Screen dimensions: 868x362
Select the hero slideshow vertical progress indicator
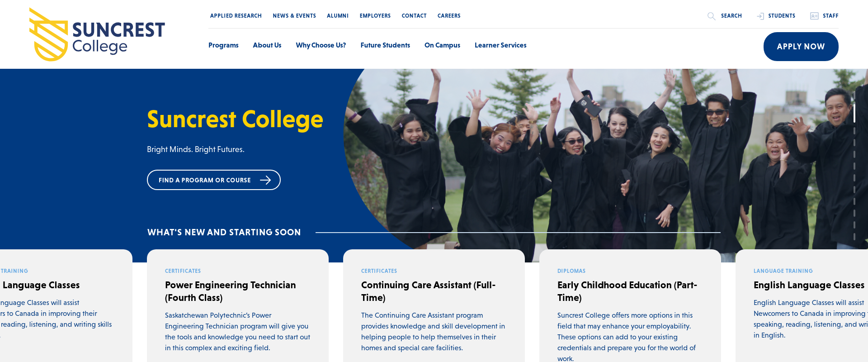tap(854, 165)
